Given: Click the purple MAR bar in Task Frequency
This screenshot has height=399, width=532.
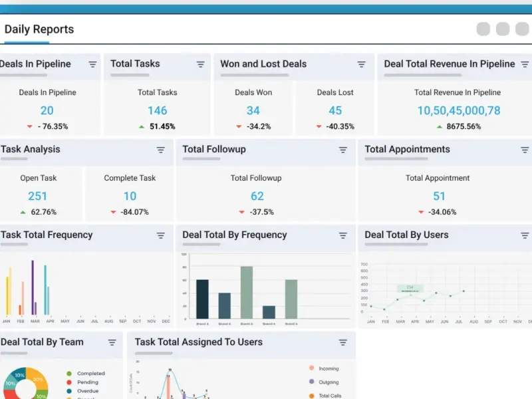Looking at the screenshot, I should 33,287.
